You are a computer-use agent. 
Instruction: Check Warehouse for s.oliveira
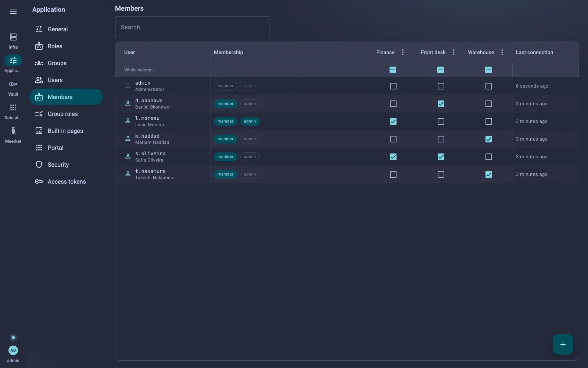489,157
